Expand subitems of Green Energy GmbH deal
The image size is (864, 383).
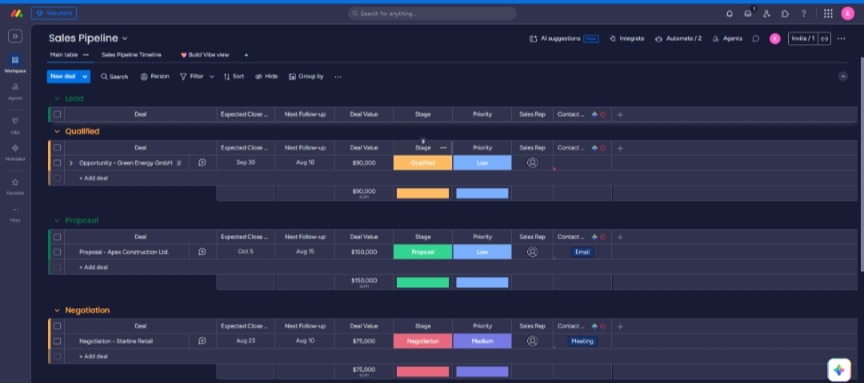click(x=71, y=163)
